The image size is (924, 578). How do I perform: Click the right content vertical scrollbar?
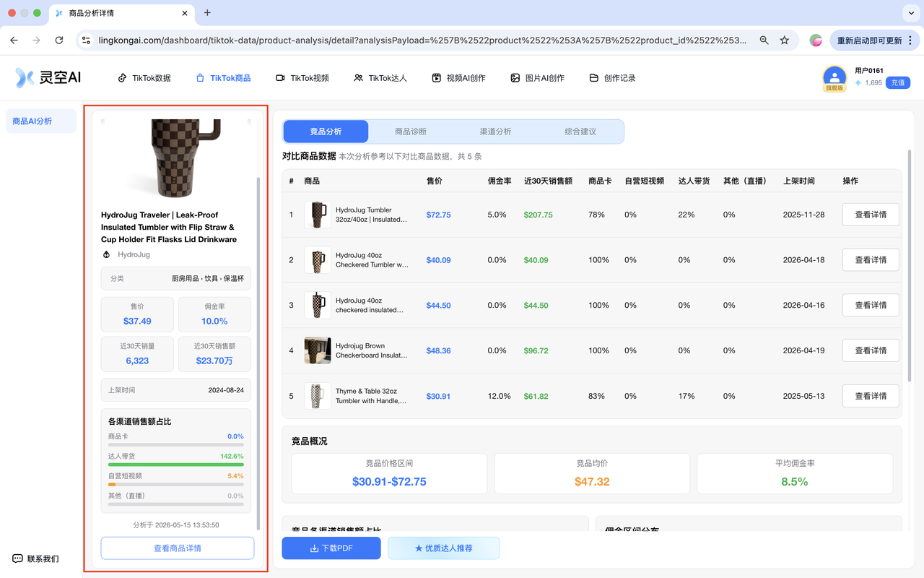click(x=911, y=265)
